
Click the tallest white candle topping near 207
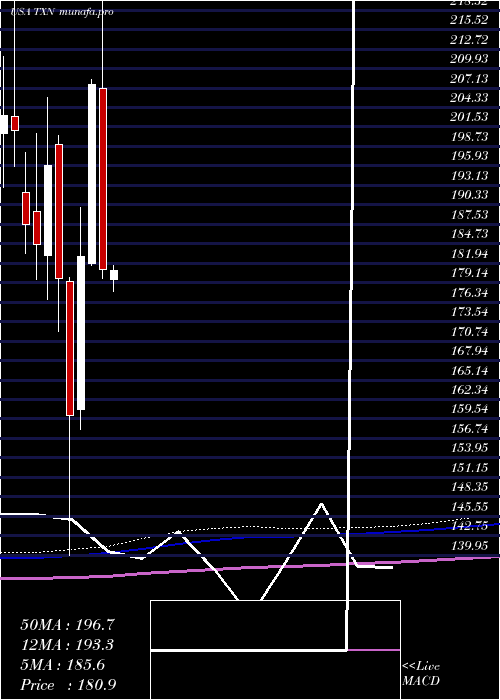92,174
